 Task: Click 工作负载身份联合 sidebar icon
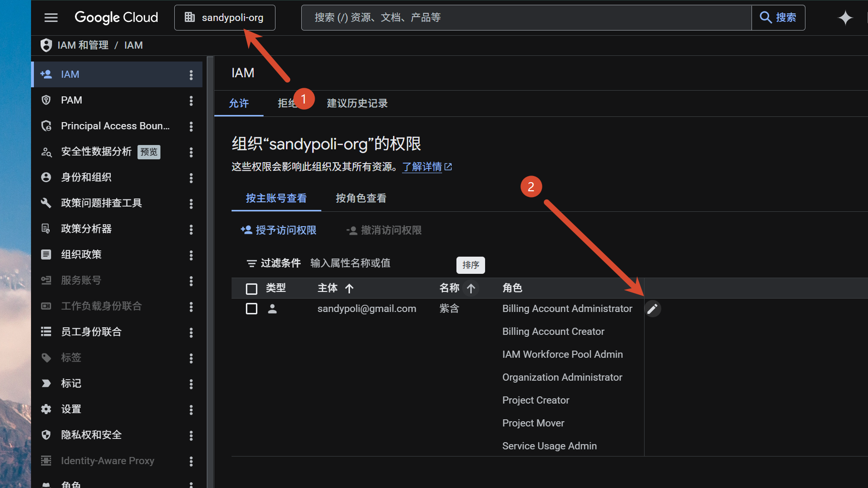pyautogui.click(x=46, y=306)
